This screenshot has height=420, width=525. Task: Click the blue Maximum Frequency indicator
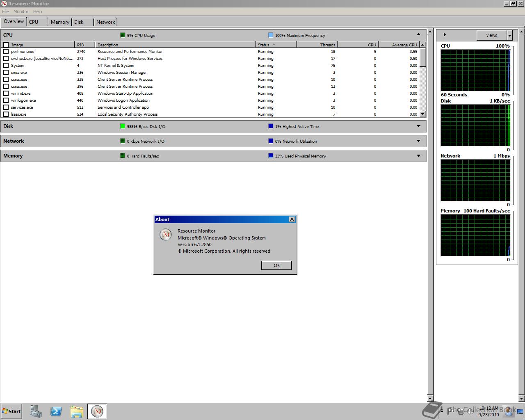tap(270, 35)
